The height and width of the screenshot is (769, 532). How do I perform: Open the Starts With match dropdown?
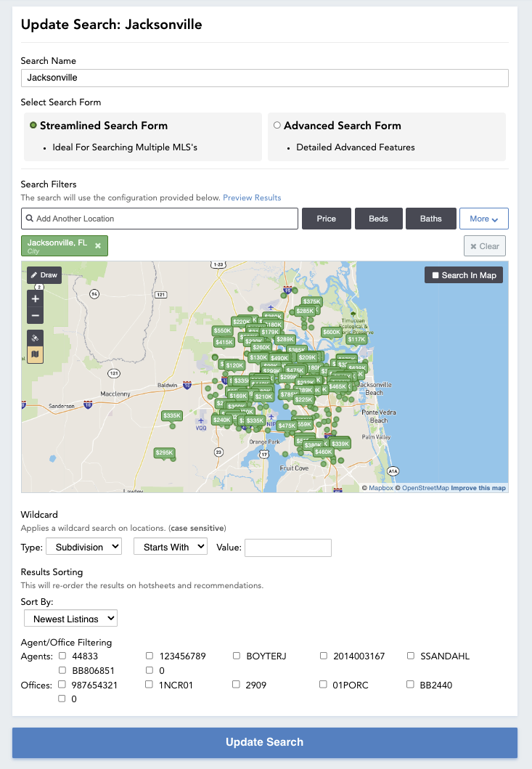171,547
